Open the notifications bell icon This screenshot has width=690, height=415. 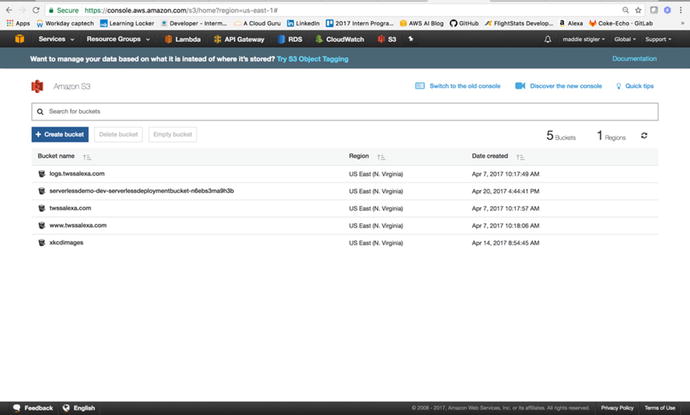[x=547, y=39]
